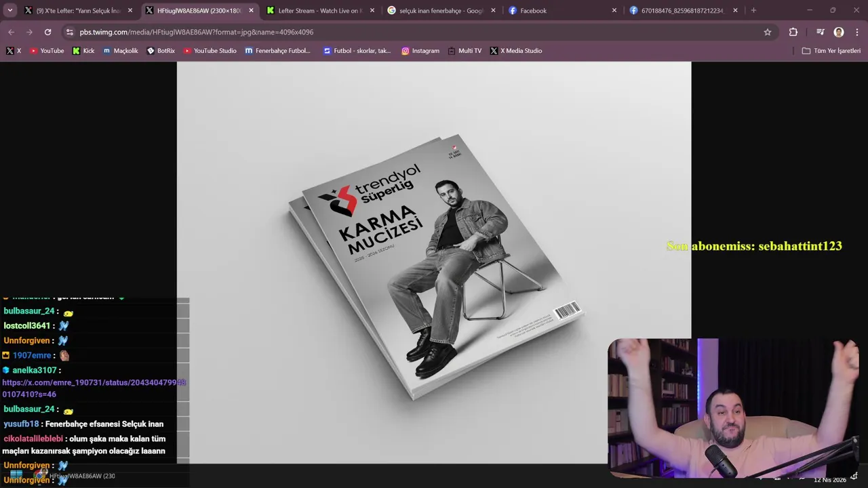
Task: Open the YouTube Studio bookmark
Action: [x=210, y=51]
